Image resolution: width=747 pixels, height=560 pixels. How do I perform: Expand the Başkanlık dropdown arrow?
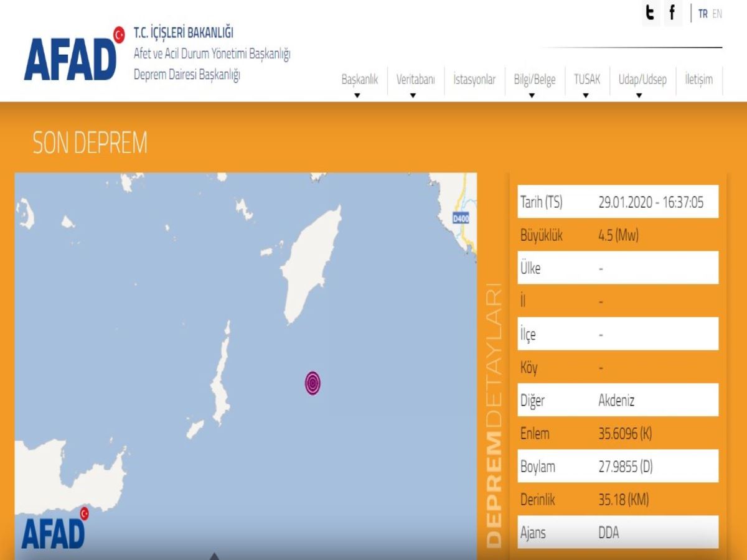(x=357, y=96)
